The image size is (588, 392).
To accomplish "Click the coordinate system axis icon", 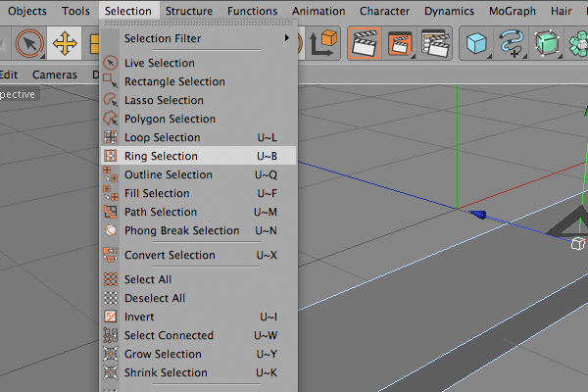I will tap(322, 43).
